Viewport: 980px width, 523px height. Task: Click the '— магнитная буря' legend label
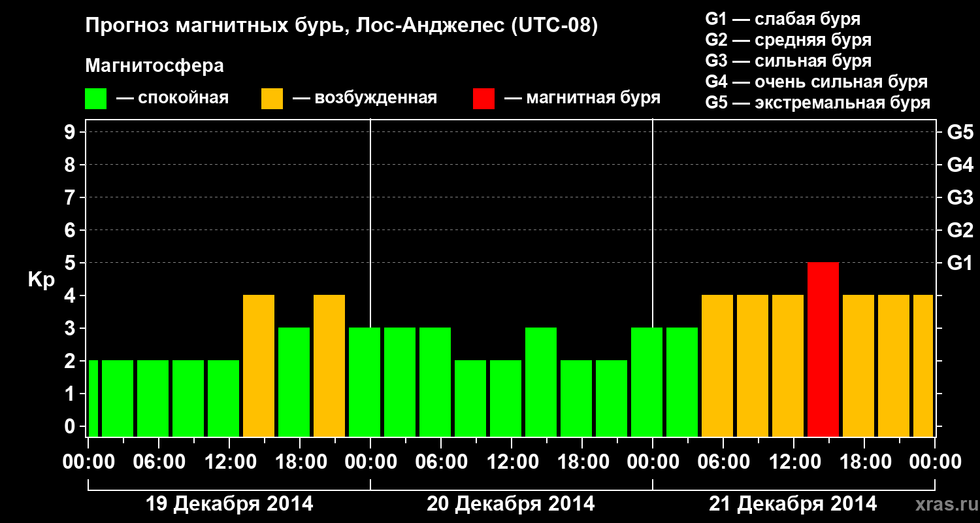tap(582, 98)
